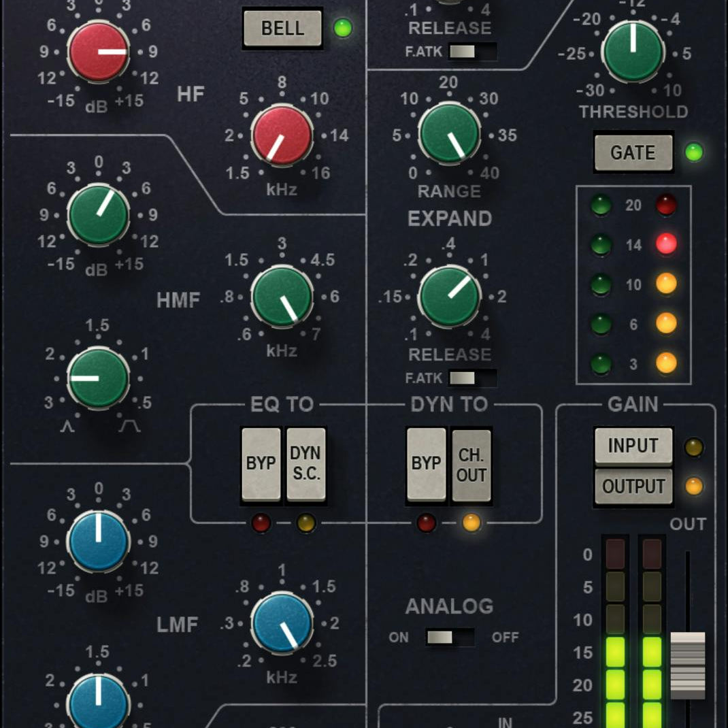Screen dimensions: 728x728
Task: Turn the HMF gain knob
Action: click(97, 214)
